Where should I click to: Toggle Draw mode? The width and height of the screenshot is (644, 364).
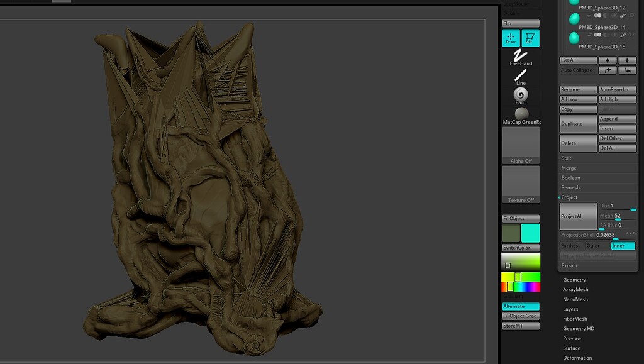click(511, 38)
